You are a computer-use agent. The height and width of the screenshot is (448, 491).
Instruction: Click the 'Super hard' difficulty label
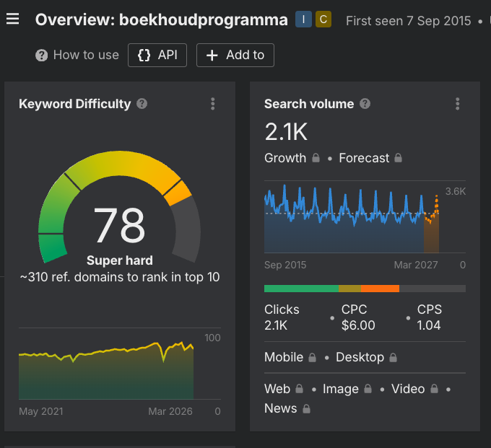click(x=120, y=260)
